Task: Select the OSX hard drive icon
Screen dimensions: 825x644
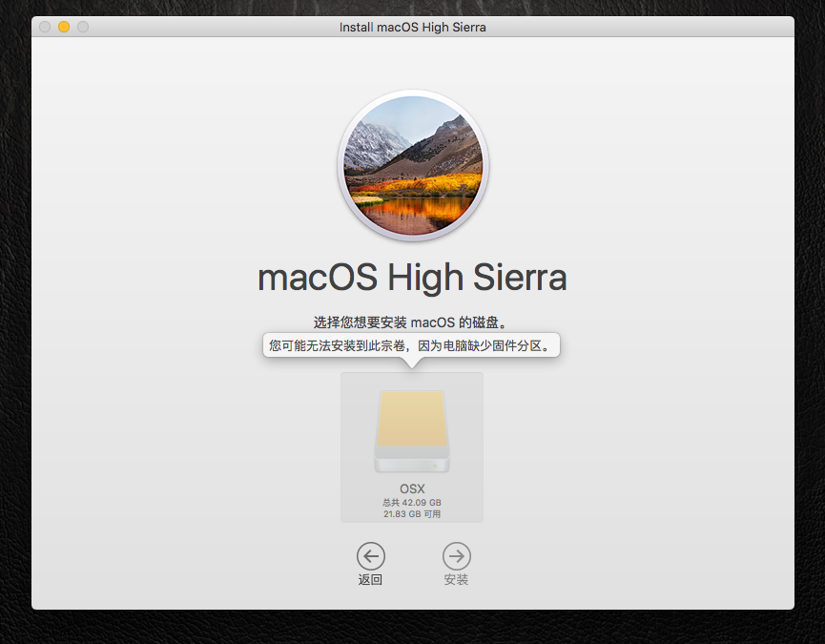Action: coord(412,430)
